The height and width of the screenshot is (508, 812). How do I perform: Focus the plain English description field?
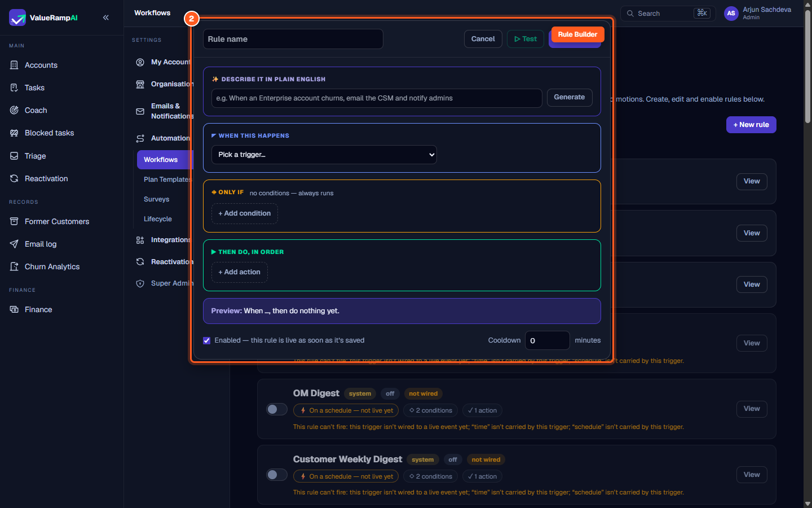(377, 98)
